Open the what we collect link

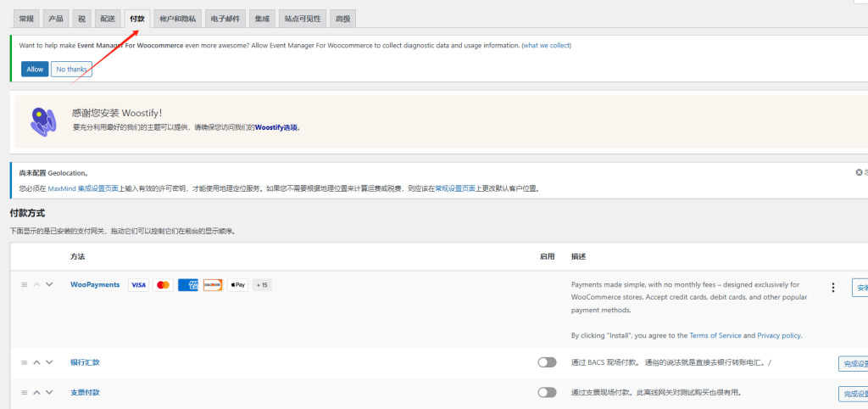coord(547,46)
